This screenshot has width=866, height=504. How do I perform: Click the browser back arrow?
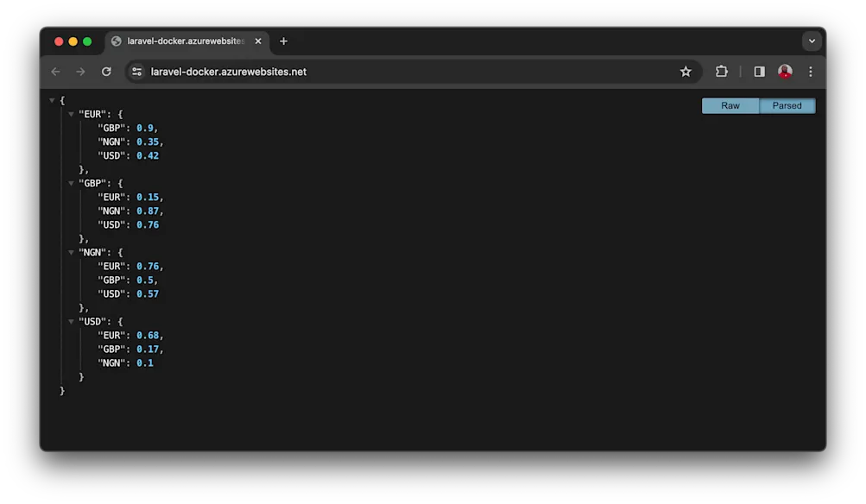(55, 72)
